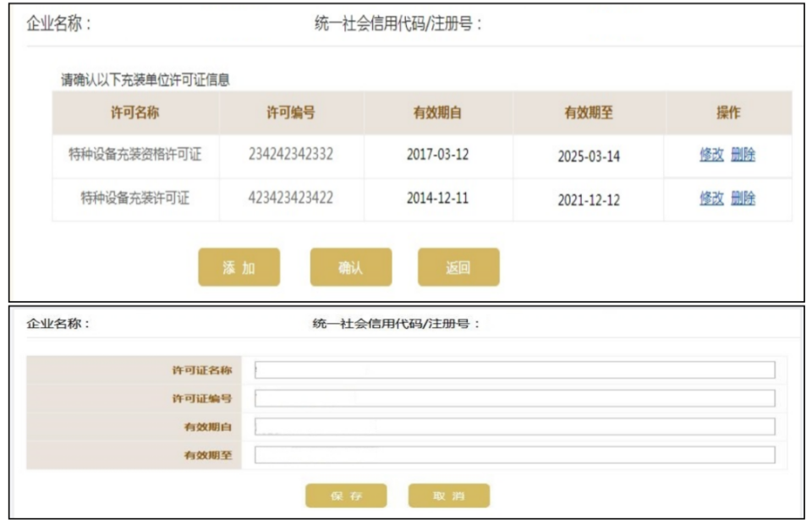Image resolution: width=812 pixels, height=525 pixels.
Task: Click the 返回 button
Action: click(x=458, y=267)
